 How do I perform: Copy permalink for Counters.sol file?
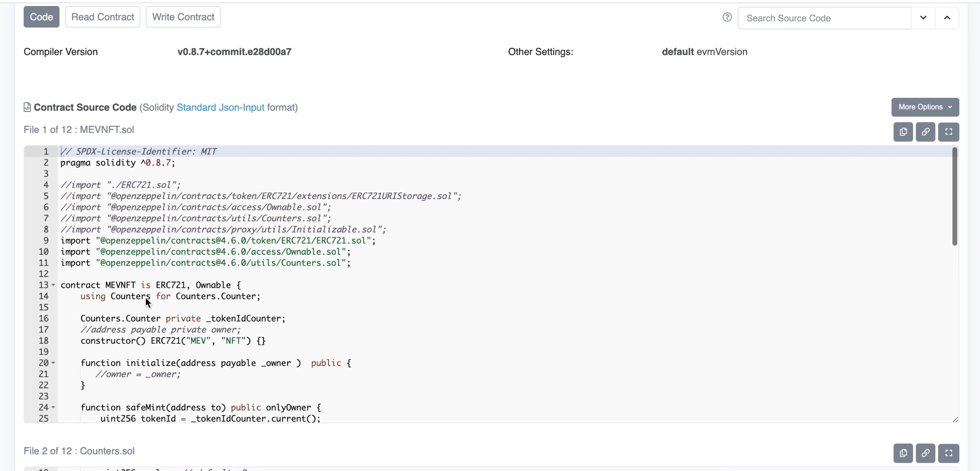(x=925, y=453)
